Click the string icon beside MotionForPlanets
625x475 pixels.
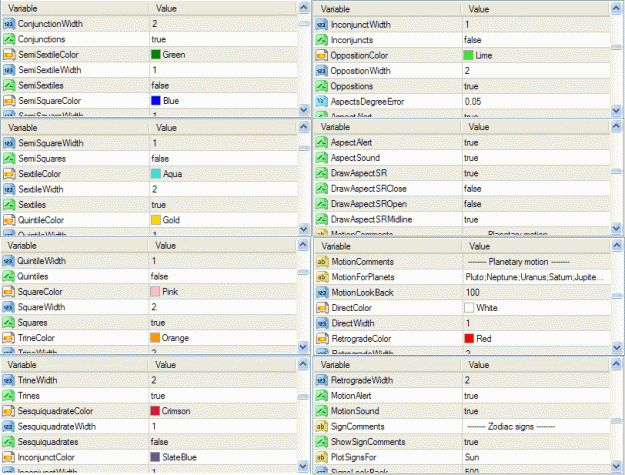[322, 277]
